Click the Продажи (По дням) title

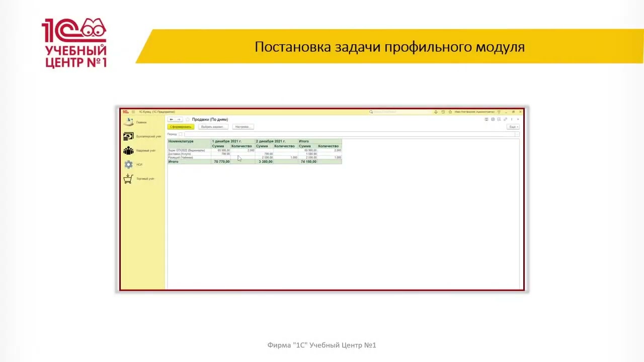point(210,120)
